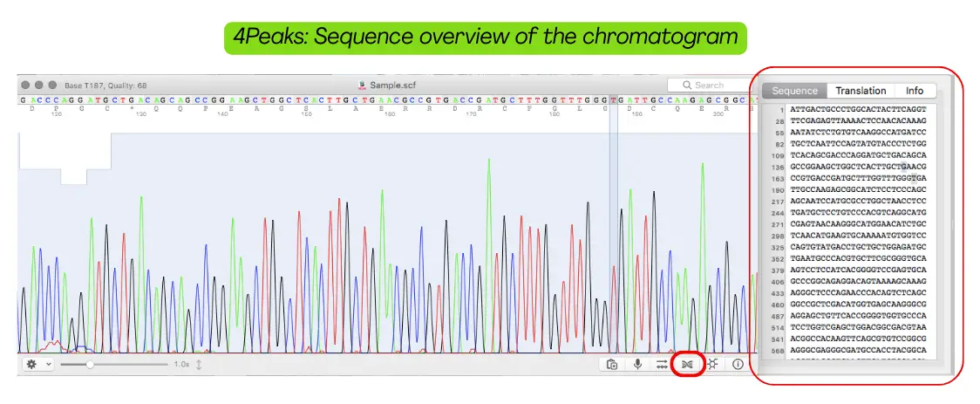Adjust the horizontal zoom slider
This screenshot has width=980, height=404.
tap(114, 364)
